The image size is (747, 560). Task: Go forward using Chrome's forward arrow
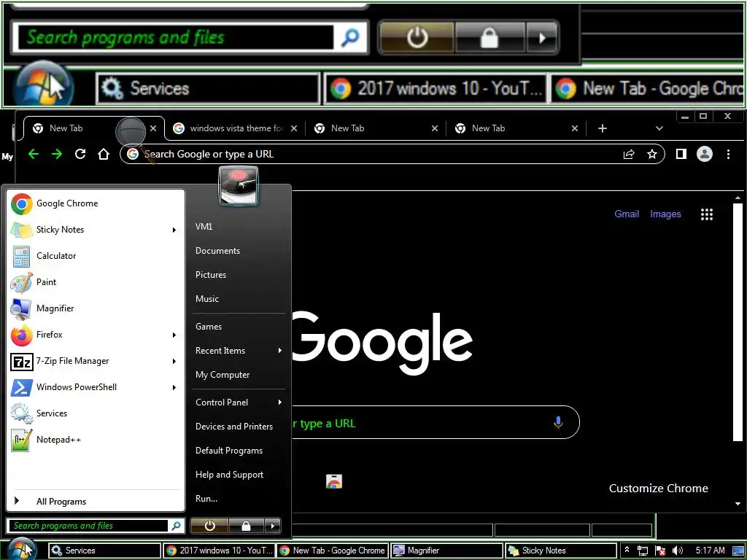click(x=57, y=154)
